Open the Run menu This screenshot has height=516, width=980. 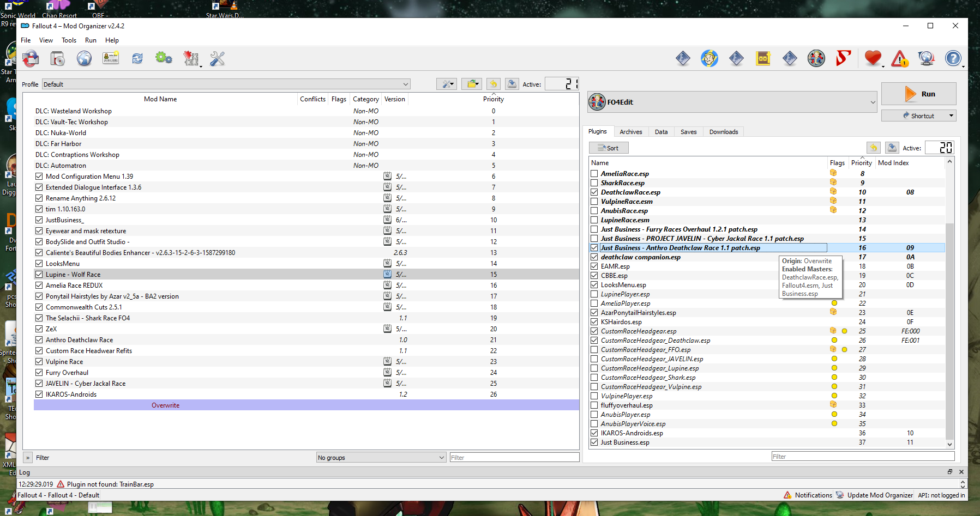pos(91,40)
